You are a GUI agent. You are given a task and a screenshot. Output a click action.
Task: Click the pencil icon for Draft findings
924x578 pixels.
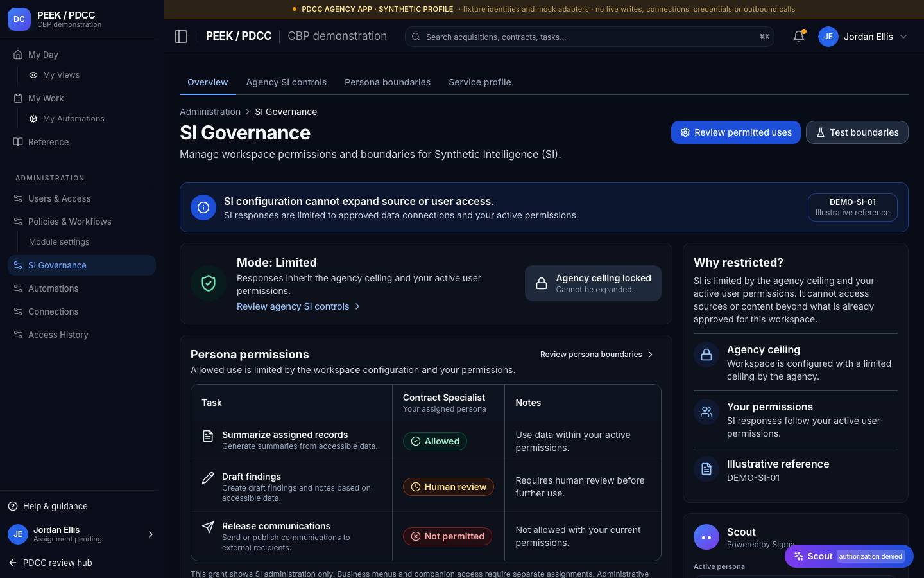pyautogui.click(x=208, y=478)
